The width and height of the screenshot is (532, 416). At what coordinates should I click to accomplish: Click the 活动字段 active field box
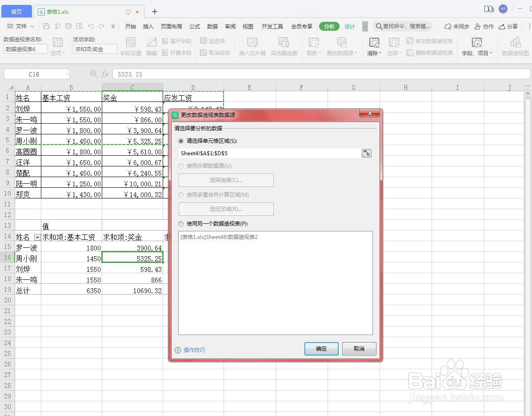(95, 49)
